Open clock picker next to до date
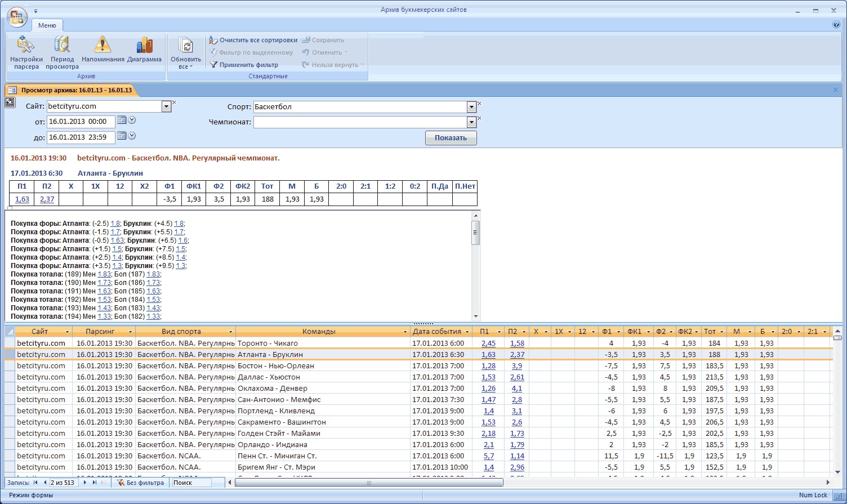This screenshot has width=847, height=504. click(x=132, y=136)
